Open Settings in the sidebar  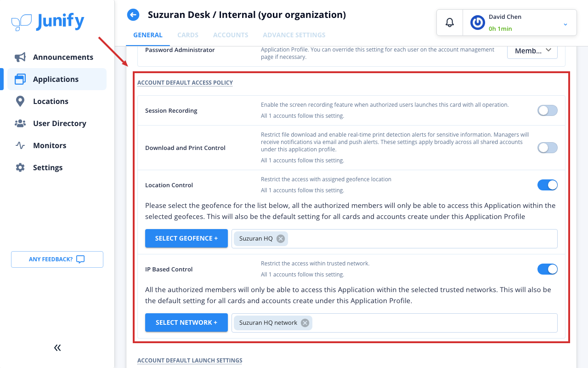click(57, 167)
